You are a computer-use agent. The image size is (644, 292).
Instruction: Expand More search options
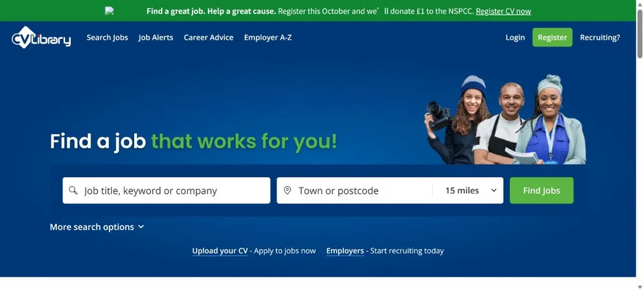[97, 227]
